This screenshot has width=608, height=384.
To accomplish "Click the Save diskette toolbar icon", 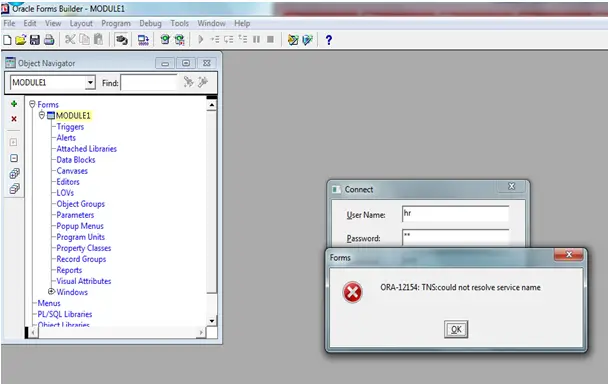I will pos(35,40).
